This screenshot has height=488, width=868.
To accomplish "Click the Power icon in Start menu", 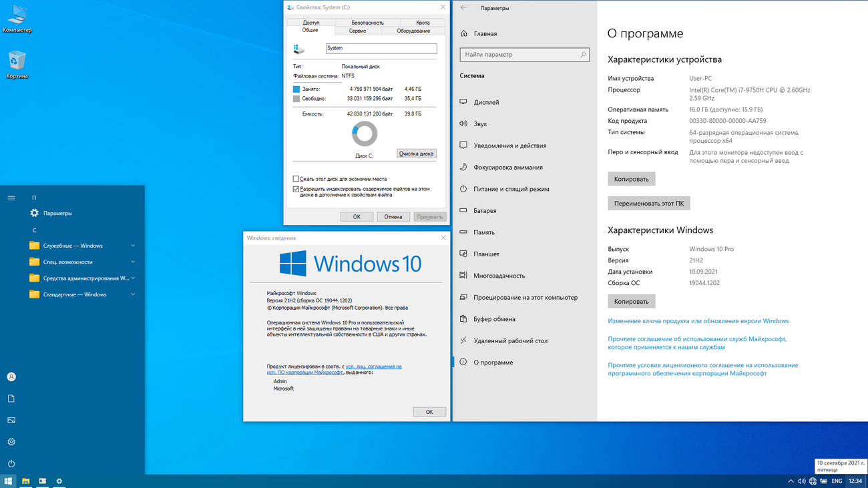I will [11, 463].
